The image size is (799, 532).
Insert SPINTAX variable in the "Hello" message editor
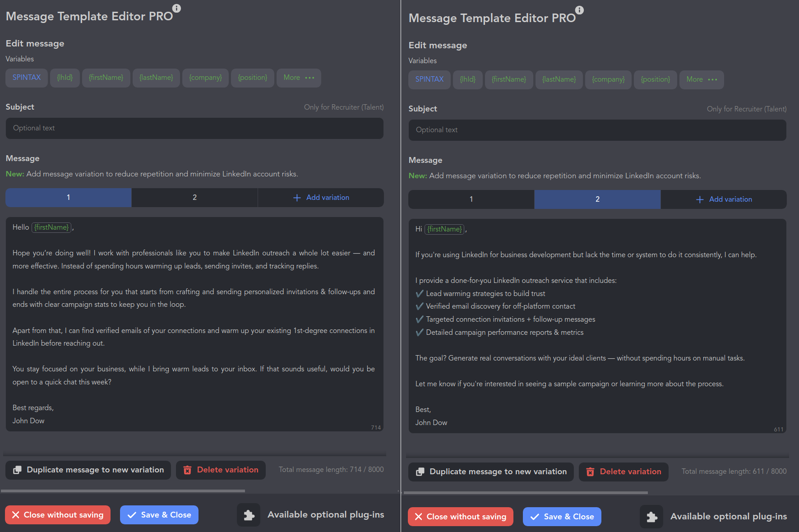coord(27,78)
